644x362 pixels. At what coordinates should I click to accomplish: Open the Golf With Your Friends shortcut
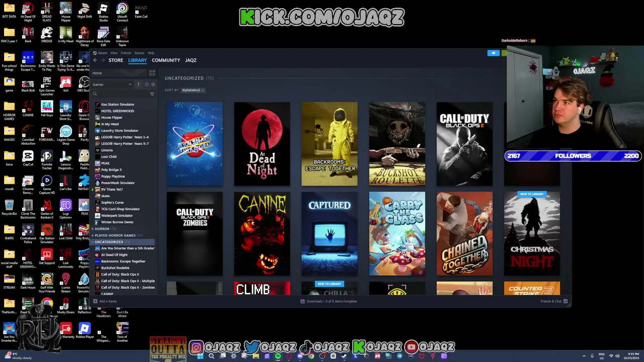[x=47, y=284]
